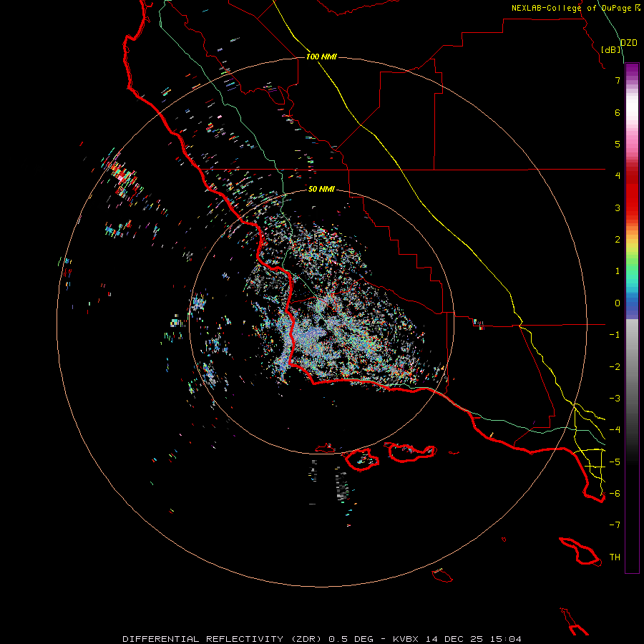Click the -7 value on color scale
The image size is (644, 644).
click(615, 525)
